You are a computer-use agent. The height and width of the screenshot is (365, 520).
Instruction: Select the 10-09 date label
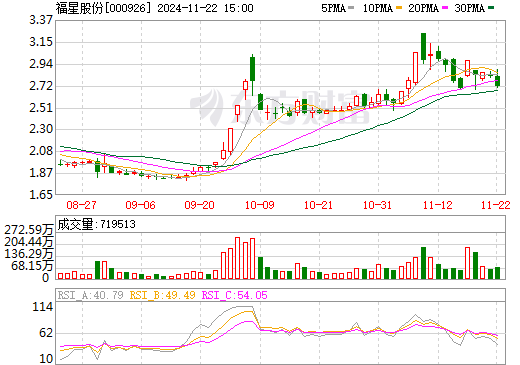[x=260, y=205]
